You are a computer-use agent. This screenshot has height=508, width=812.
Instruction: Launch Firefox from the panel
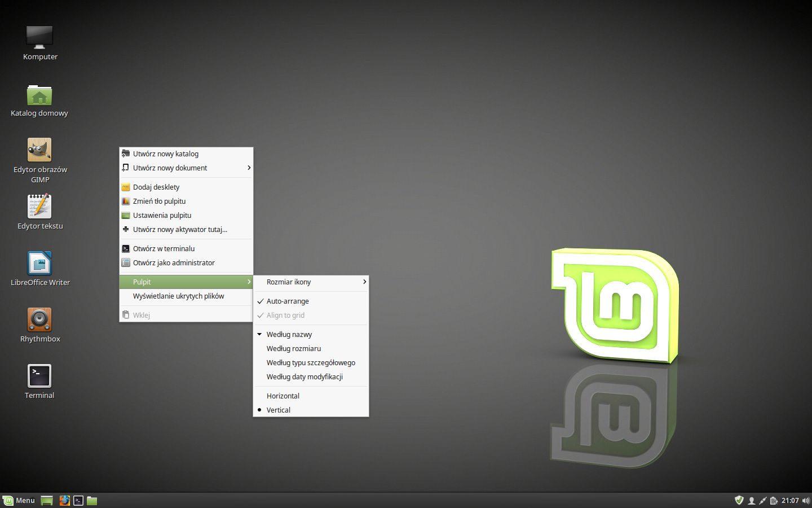point(65,501)
